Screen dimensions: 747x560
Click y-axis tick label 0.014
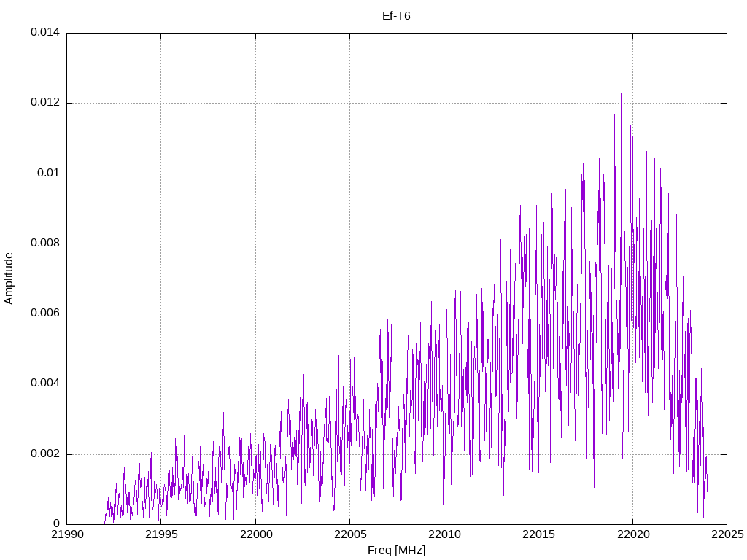point(45,32)
